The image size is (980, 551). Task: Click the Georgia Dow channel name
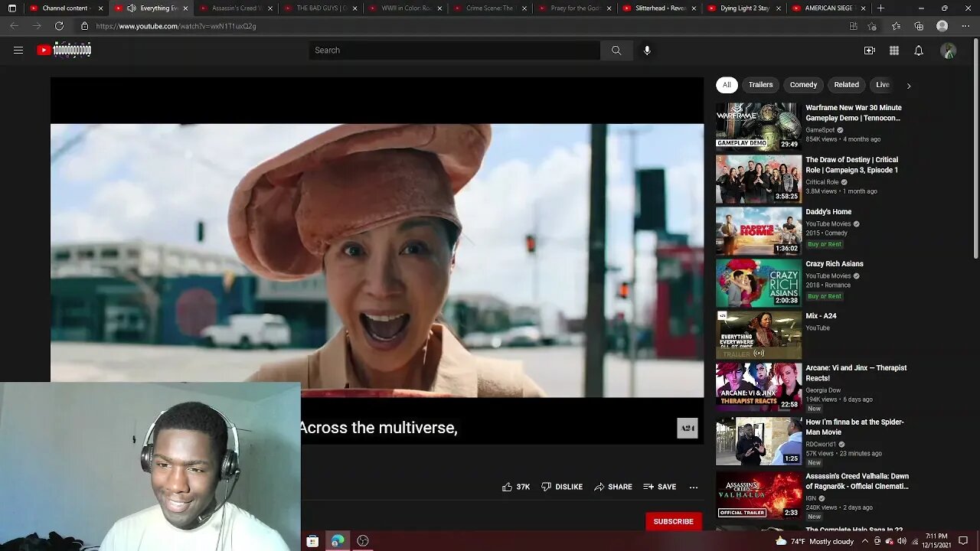(823, 390)
